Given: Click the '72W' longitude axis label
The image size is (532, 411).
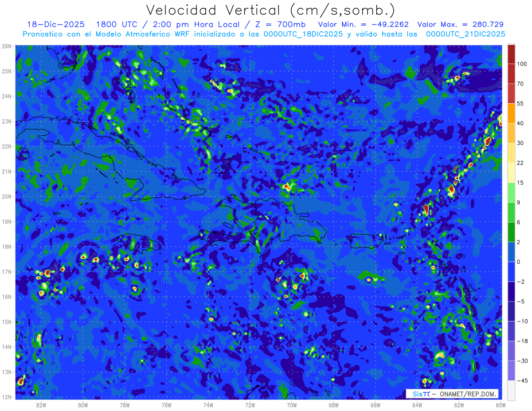Looking at the screenshot, I should (x=250, y=405).
